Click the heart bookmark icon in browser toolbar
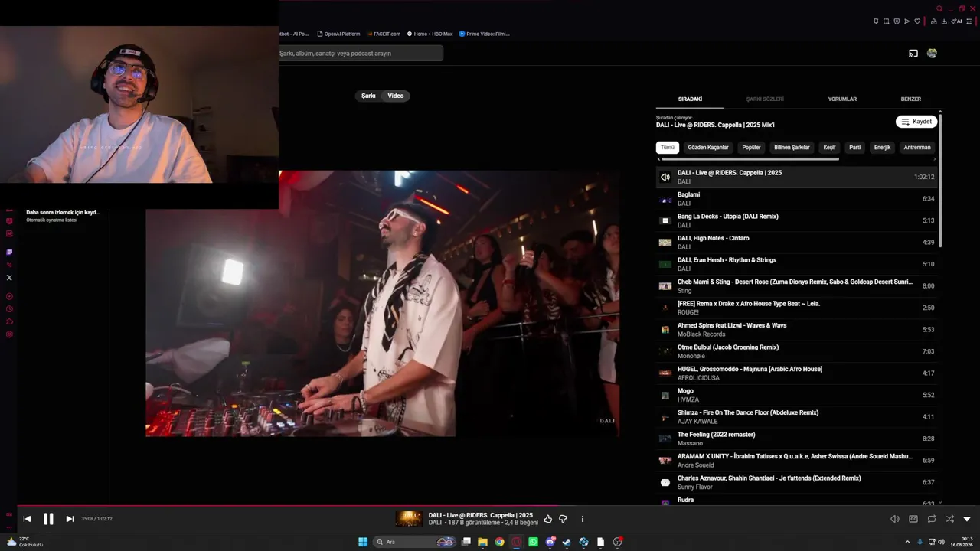980x551 pixels. click(917, 21)
